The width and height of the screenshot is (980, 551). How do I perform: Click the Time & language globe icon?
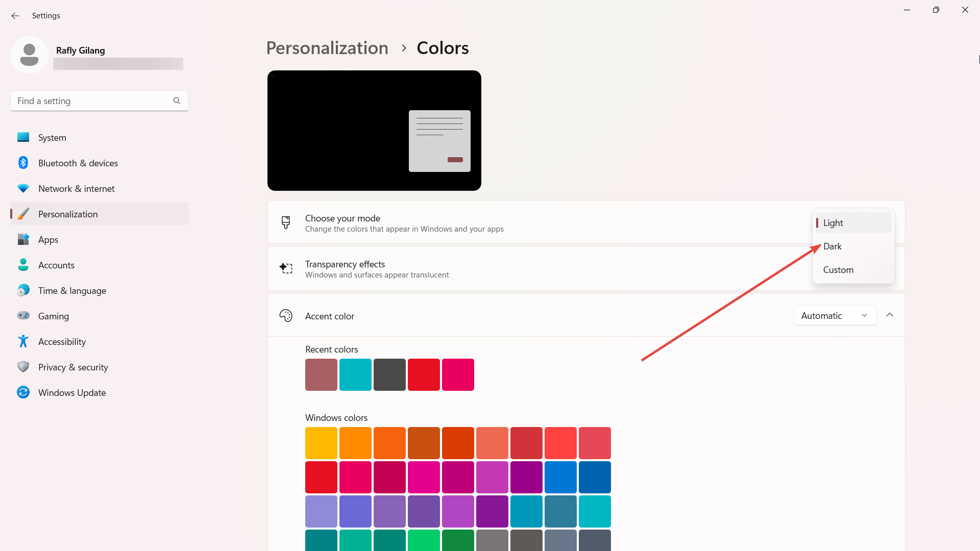23,290
